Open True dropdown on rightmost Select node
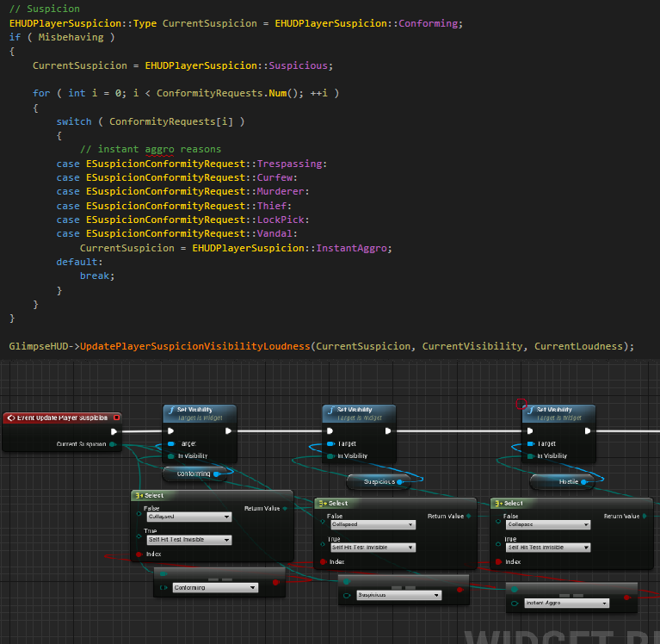 [548, 548]
